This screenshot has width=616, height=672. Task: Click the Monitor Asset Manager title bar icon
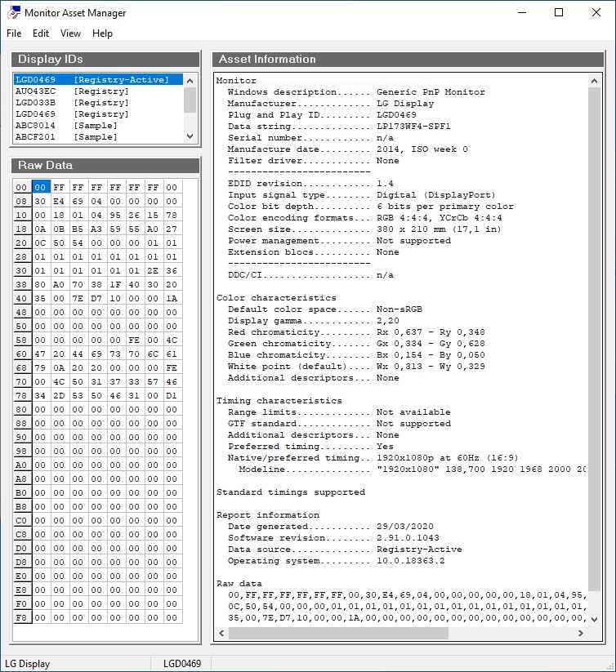click(x=12, y=12)
